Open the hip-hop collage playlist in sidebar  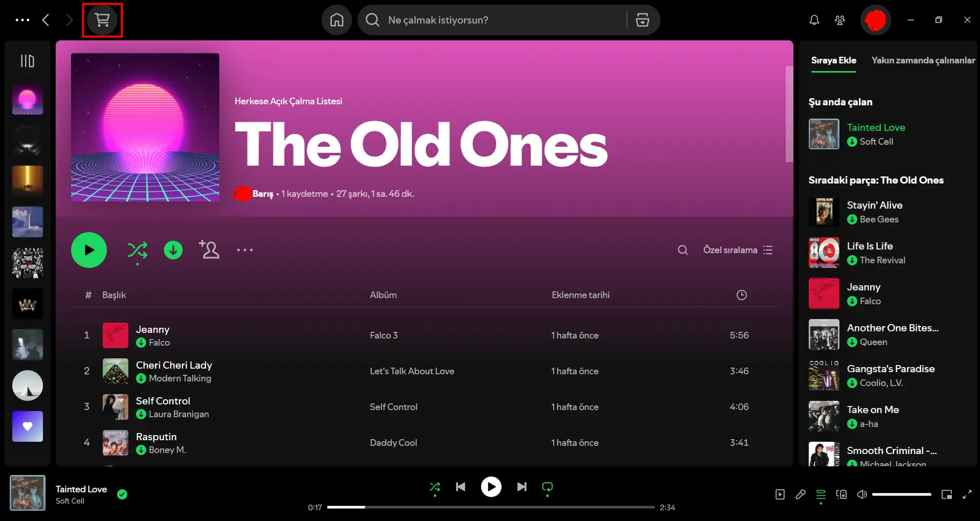tap(28, 263)
